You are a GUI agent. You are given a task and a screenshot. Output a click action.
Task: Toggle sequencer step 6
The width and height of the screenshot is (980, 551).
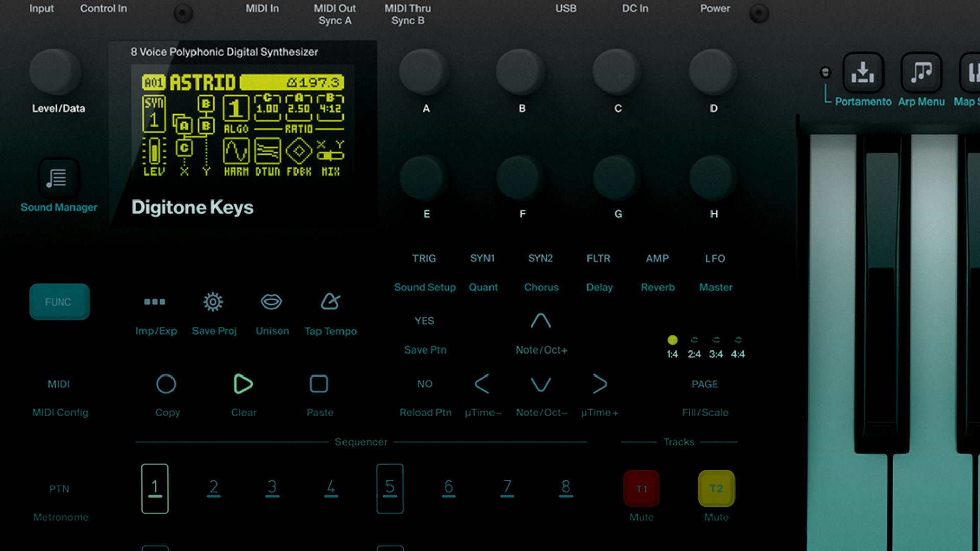tap(449, 488)
